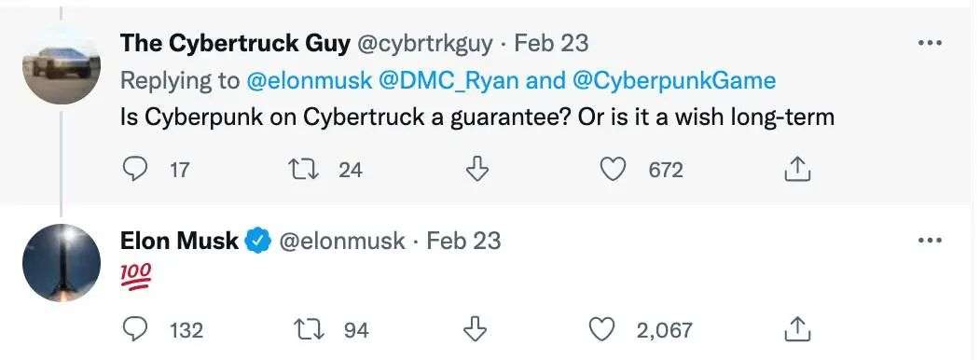Screen dimensions: 980x360
Task: Share The Cybertruck Guy's tweet
Action: (797, 170)
